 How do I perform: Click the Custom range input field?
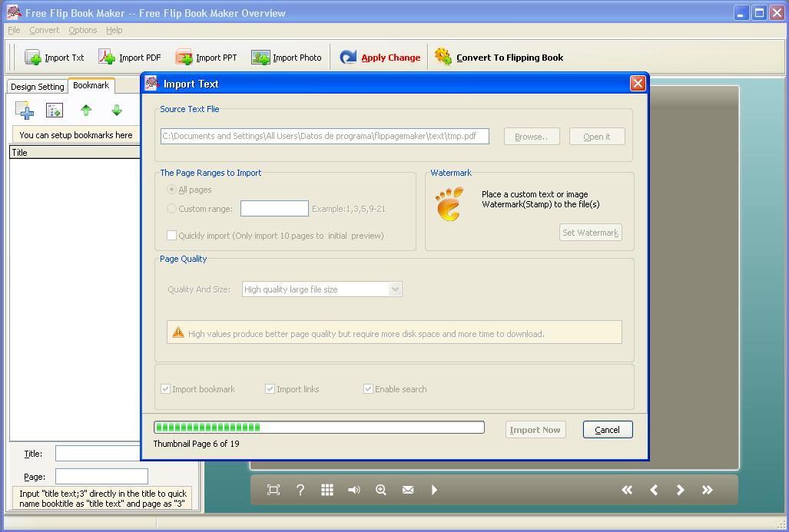coord(274,208)
